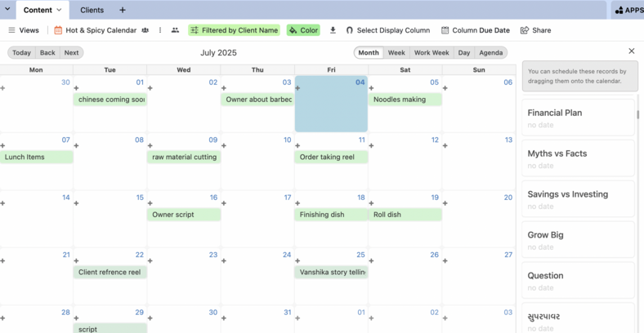The width and height of the screenshot is (644, 333).
Task: Expand the tables list chevron at top left
Action: point(7,10)
